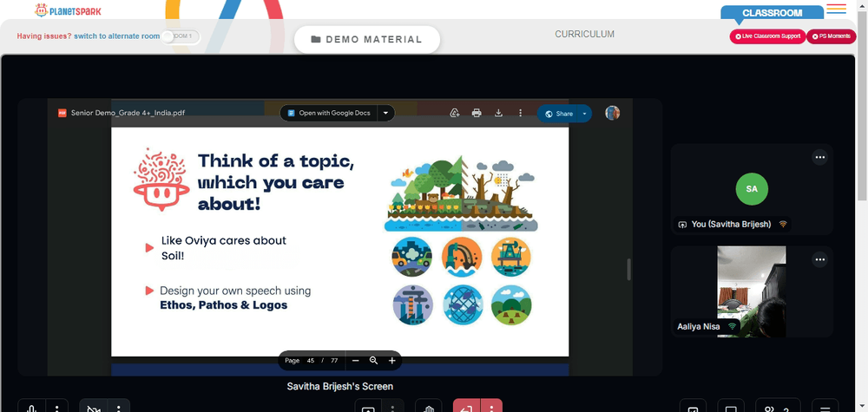This screenshot has width=868, height=412.
Task: Click Aaliya Nisa's network signal icon
Action: (x=733, y=326)
